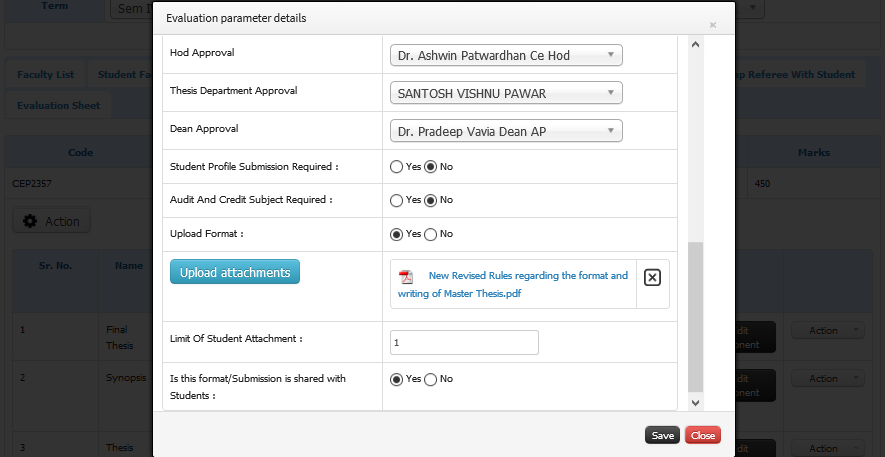Click the Marks column header

pyautogui.click(x=814, y=152)
